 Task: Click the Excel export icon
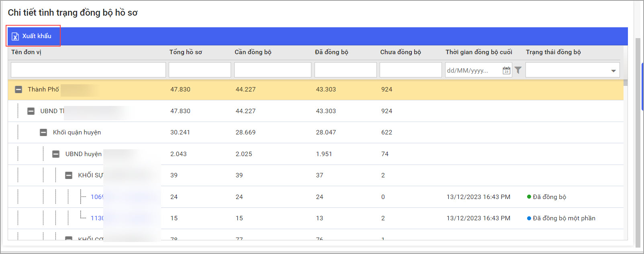tap(15, 37)
